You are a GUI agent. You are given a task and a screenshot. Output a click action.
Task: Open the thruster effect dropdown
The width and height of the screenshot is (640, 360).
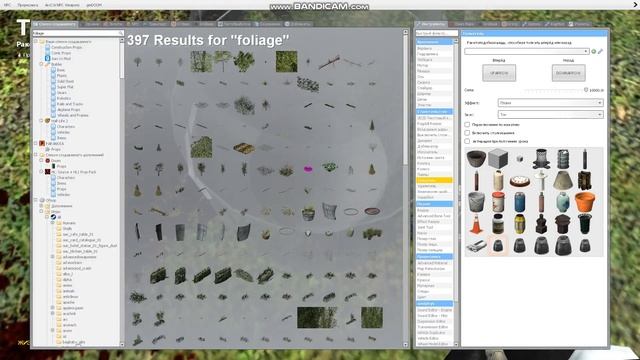click(x=550, y=103)
